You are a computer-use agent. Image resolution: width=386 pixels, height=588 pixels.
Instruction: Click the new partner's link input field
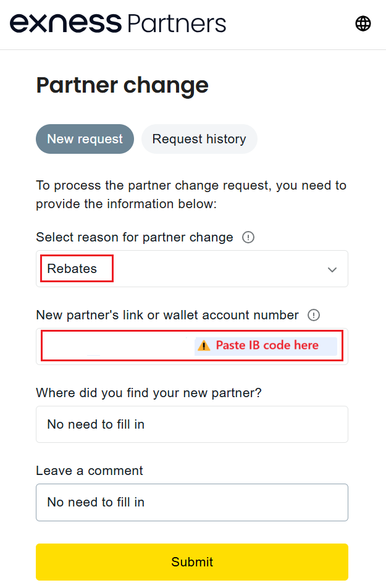point(117,346)
